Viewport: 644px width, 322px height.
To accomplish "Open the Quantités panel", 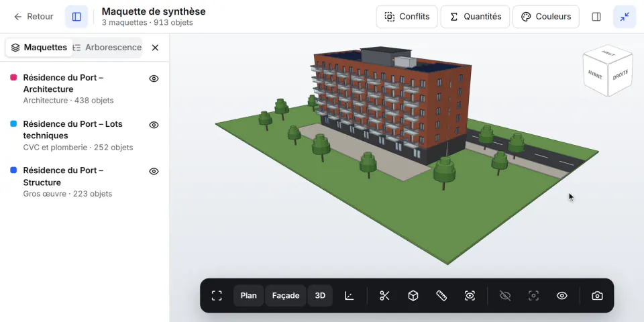I will click(475, 16).
